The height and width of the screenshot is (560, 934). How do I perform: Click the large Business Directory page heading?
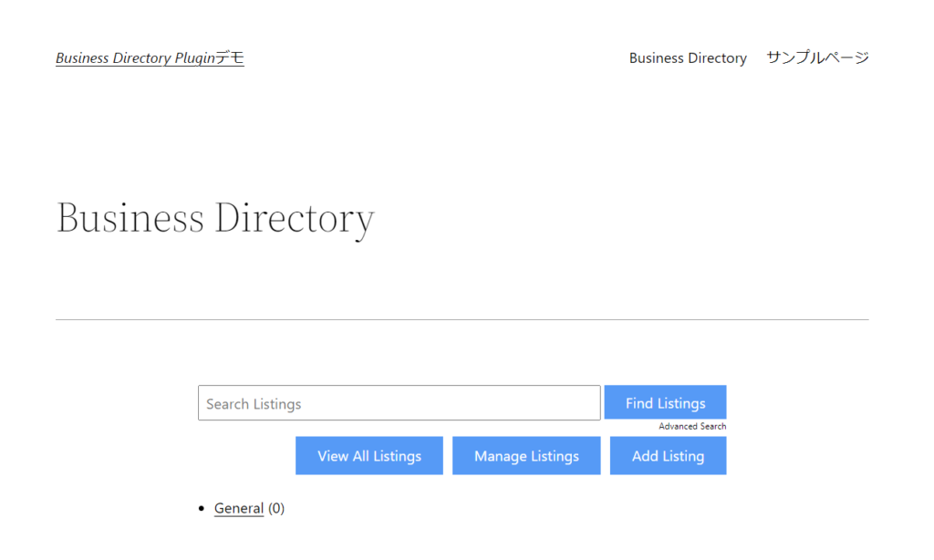pos(215,219)
